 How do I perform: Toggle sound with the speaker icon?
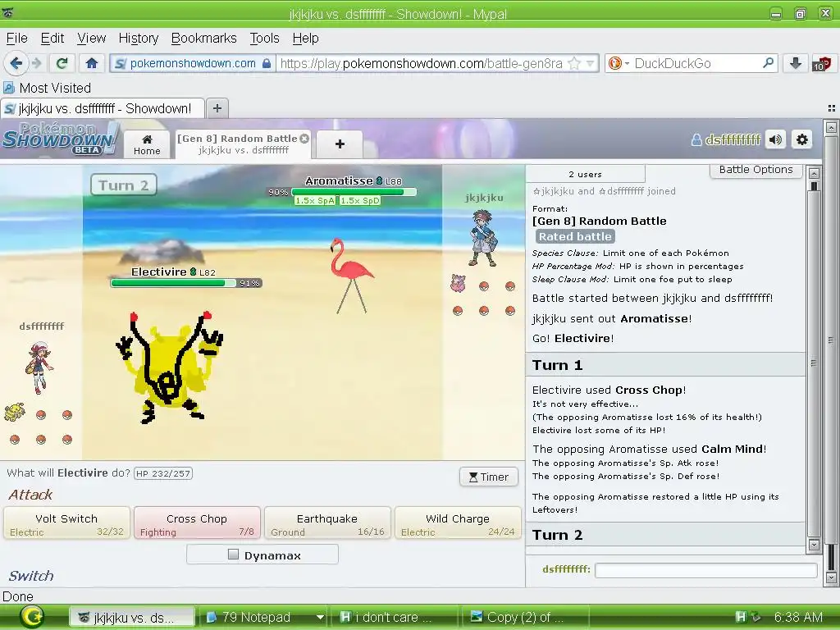pyautogui.click(x=775, y=139)
